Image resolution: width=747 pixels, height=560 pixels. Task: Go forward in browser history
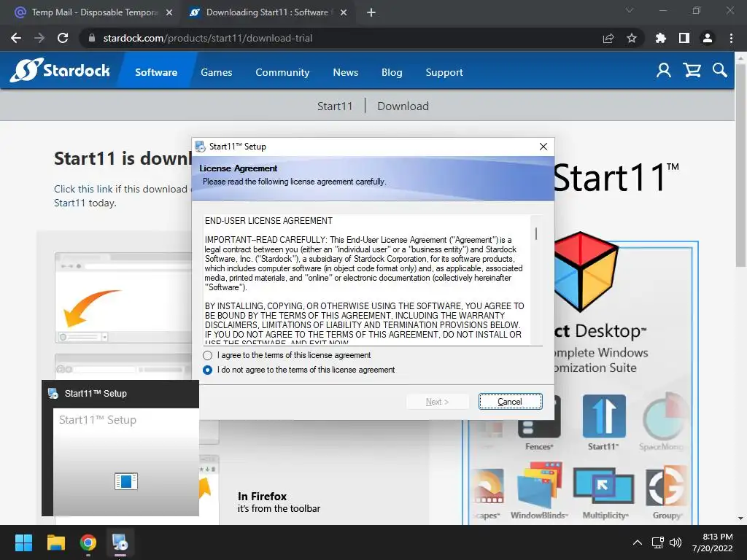tap(39, 38)
